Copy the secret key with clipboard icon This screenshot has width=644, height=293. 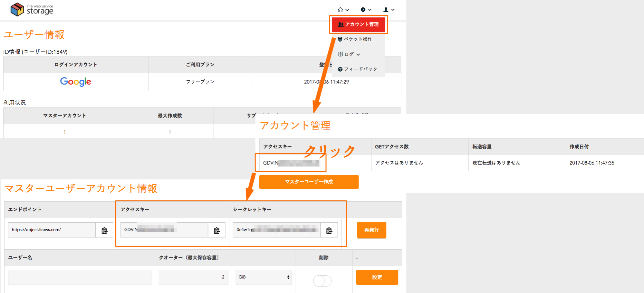tap(329, 230)
